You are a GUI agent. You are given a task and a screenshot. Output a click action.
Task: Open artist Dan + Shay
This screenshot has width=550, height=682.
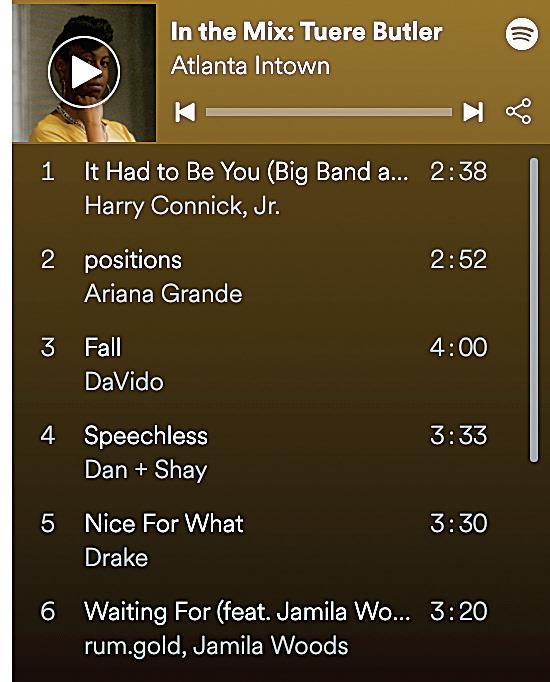(x=146, y=470)
